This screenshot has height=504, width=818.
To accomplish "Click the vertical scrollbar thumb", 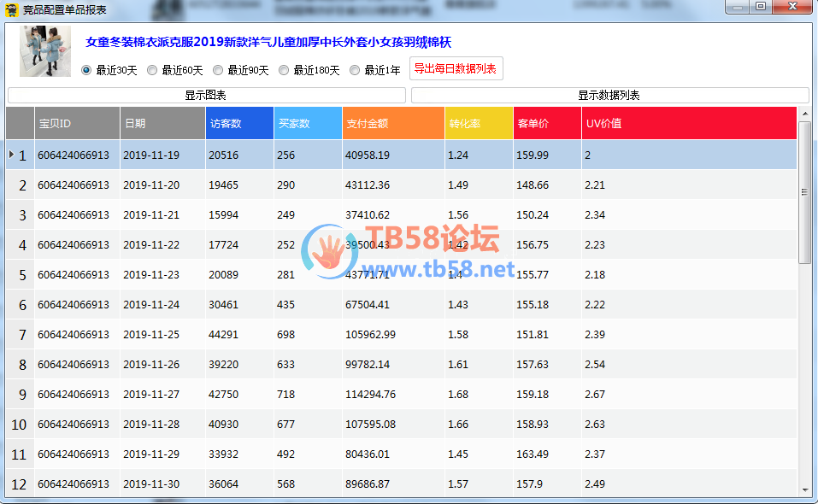I will click(x=804, y=192).
